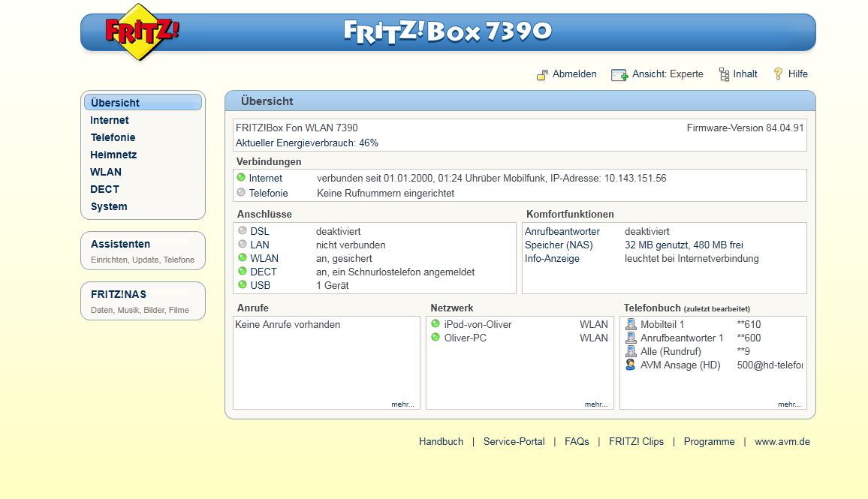Open the FAQs footer link
Screen dimensions: 868x499
pos(577,441)
